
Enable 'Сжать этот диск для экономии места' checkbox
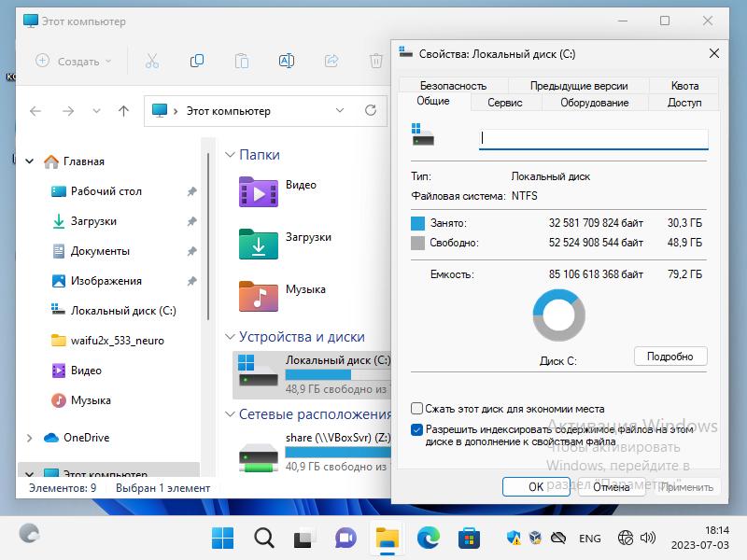coord(416,409)
